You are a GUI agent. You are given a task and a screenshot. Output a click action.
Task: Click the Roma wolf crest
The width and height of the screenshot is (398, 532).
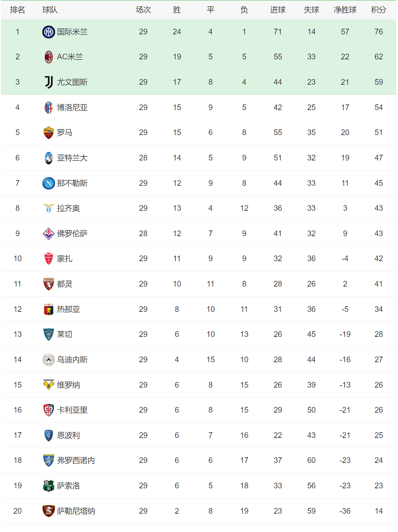(x=49, y=133)
